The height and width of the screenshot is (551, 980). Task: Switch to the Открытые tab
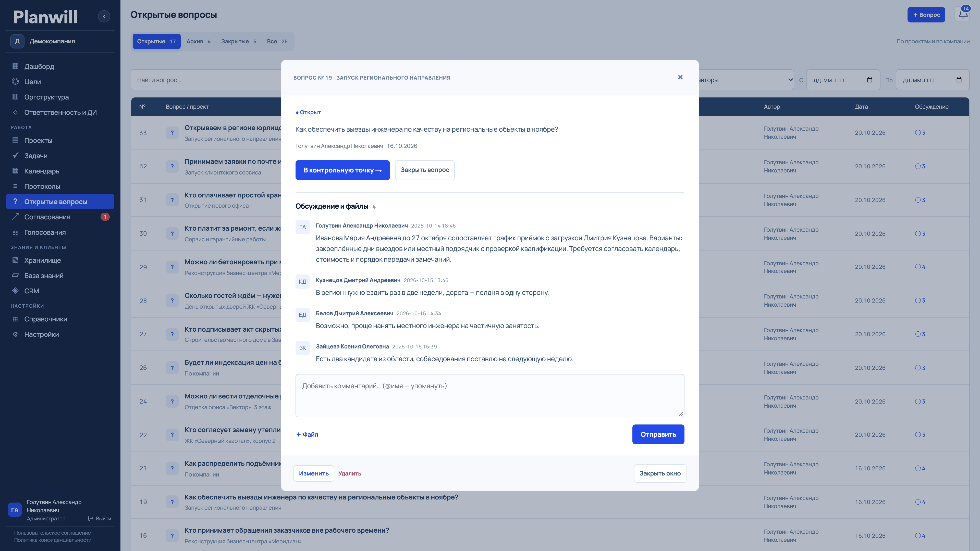(x=156, y=41)
